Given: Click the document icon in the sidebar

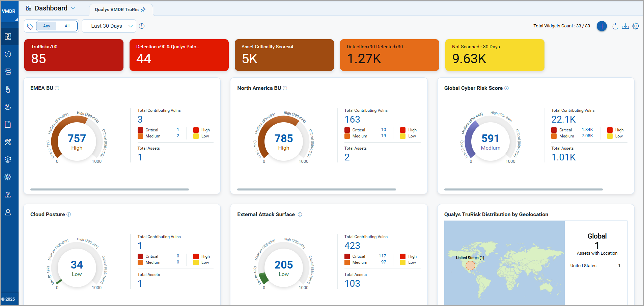Looking at the screenshot, I should tap(8, 124).
